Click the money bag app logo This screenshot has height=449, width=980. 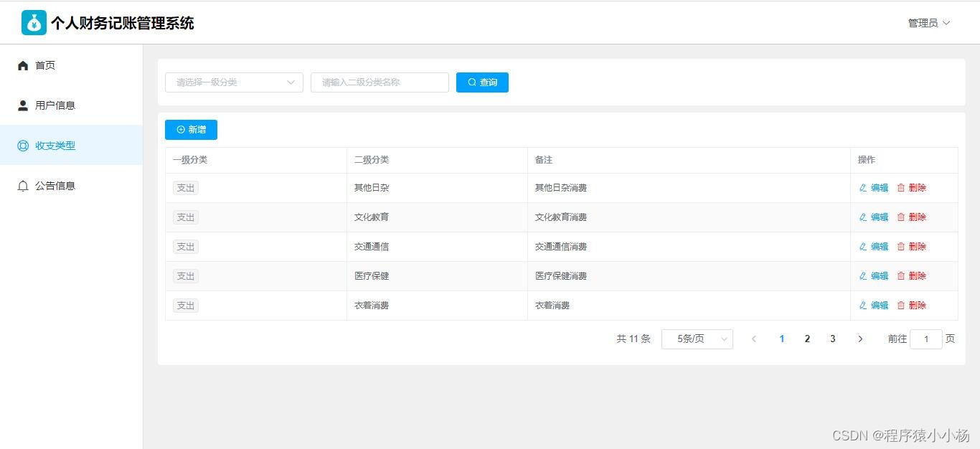point(34,23)
